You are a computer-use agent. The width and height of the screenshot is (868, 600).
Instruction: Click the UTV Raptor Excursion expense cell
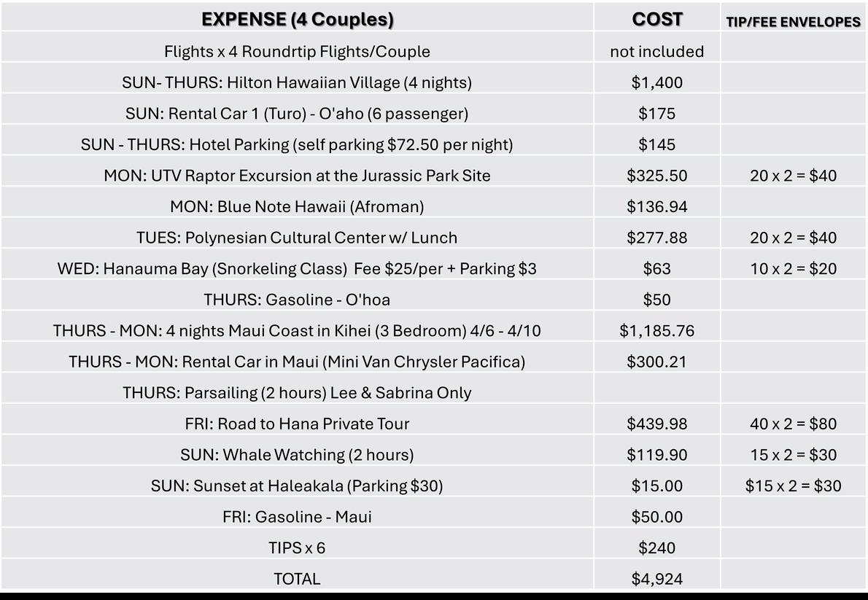click(297, 176)
